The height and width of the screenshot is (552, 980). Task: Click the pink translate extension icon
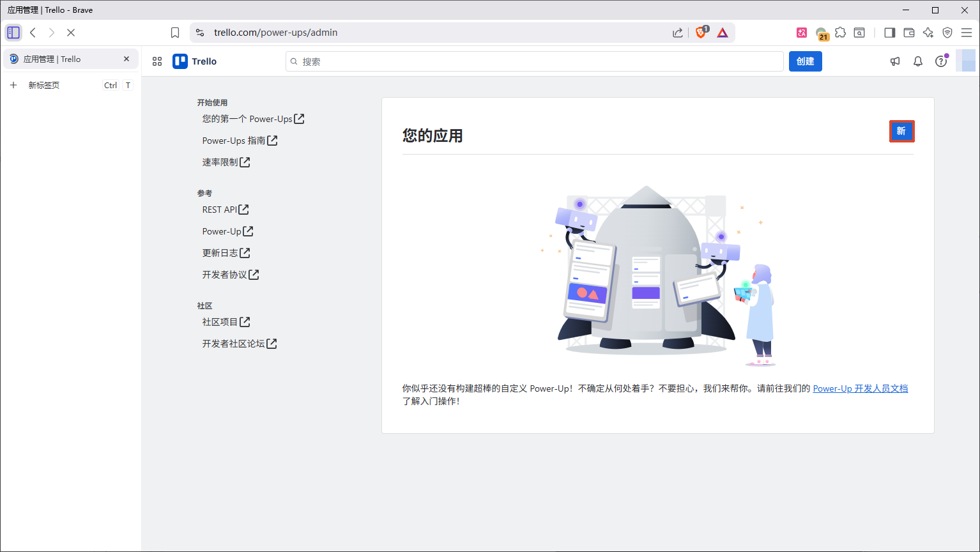802,33
